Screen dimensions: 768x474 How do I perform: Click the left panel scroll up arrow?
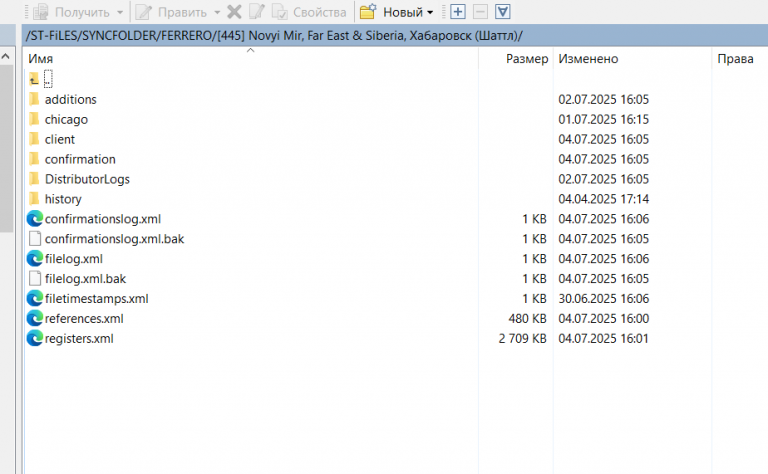(x=6, y=57)
